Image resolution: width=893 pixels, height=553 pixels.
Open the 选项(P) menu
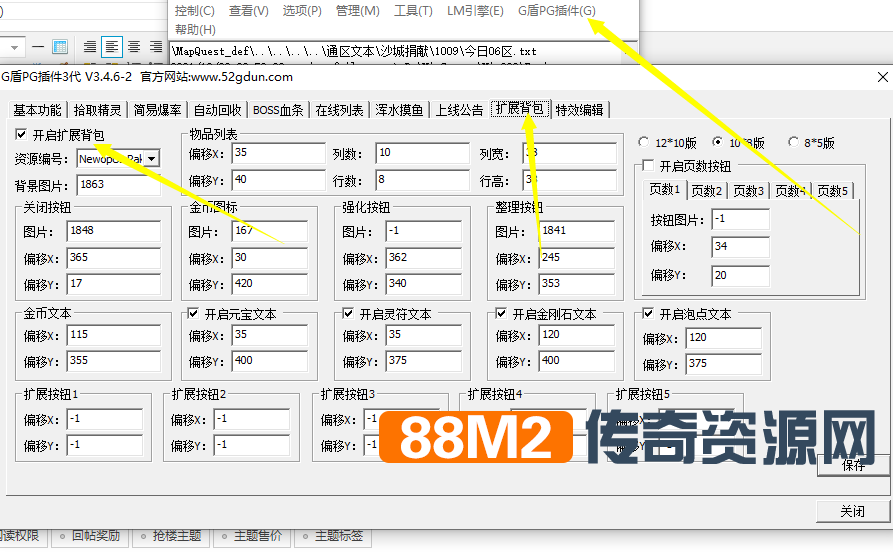302,11
